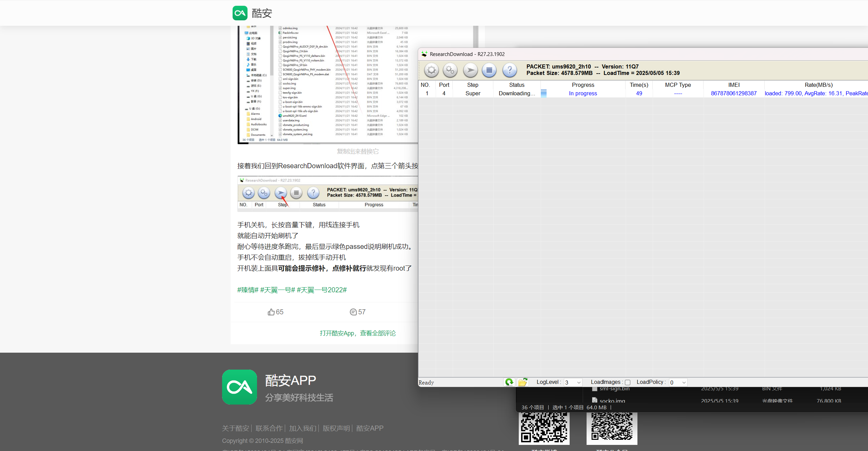Click the 'Downloading...' status cell
Viewport: 868px width, 451px height.
pos(517,93)
